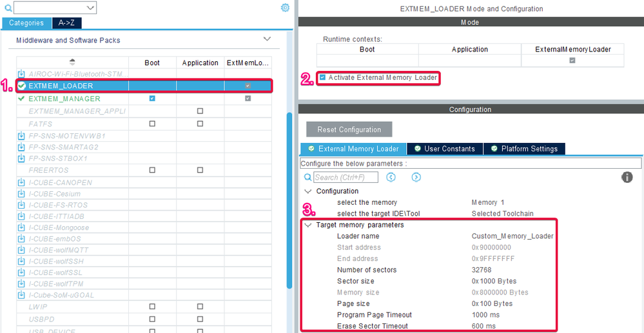Select the EXTMEM_MANAGER_APPLI row label
This screenshot has height=333, width=644.
[77, 111]
